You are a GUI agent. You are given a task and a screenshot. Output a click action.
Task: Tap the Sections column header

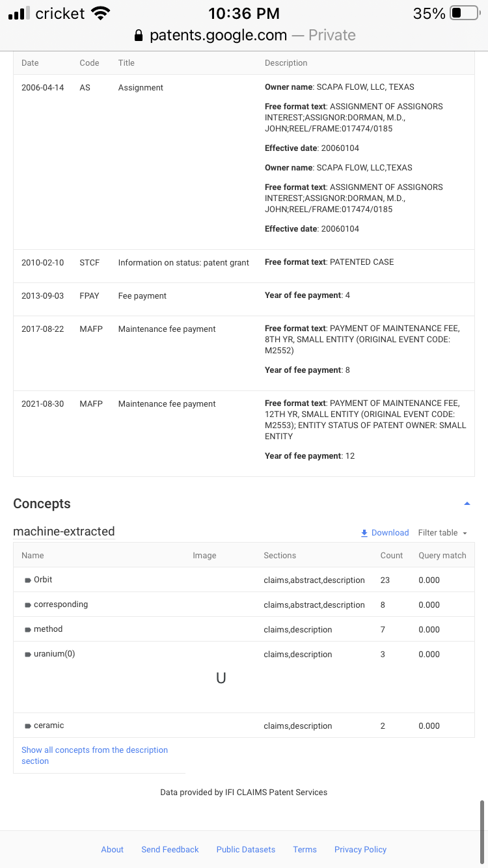pyautogui.click(x=280, y=556)
